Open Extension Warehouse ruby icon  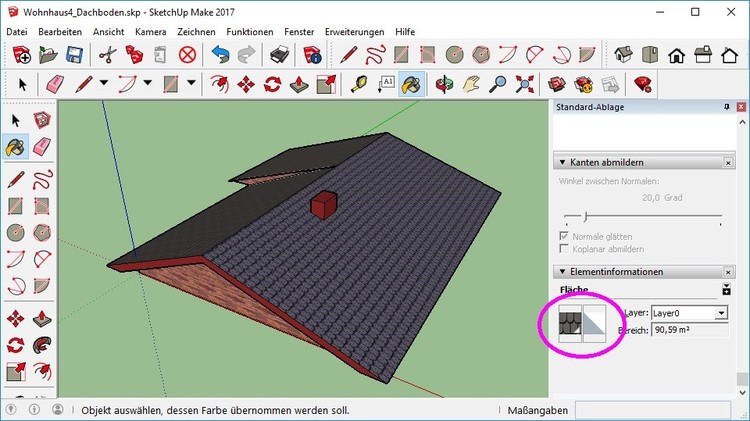tap(642, 84)
